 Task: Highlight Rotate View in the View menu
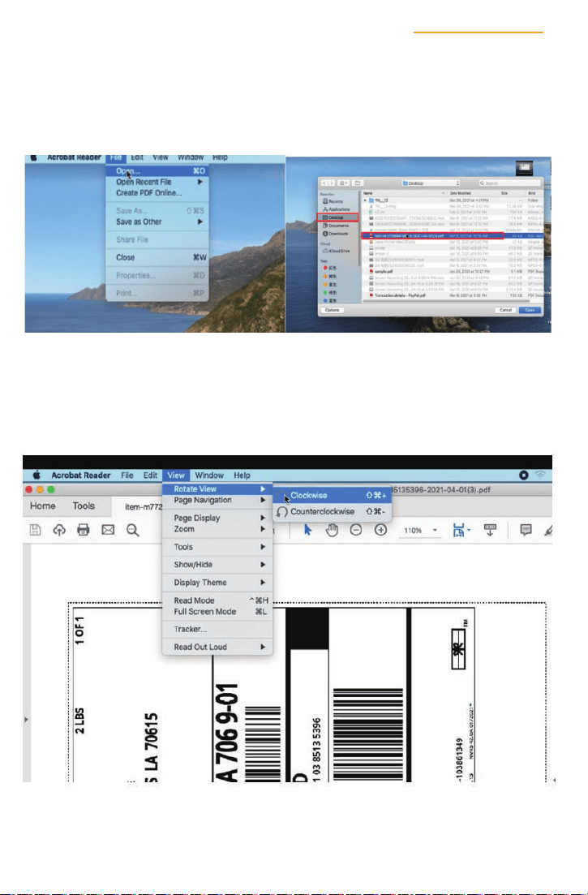pyautogui.click(x=217, y=488)
